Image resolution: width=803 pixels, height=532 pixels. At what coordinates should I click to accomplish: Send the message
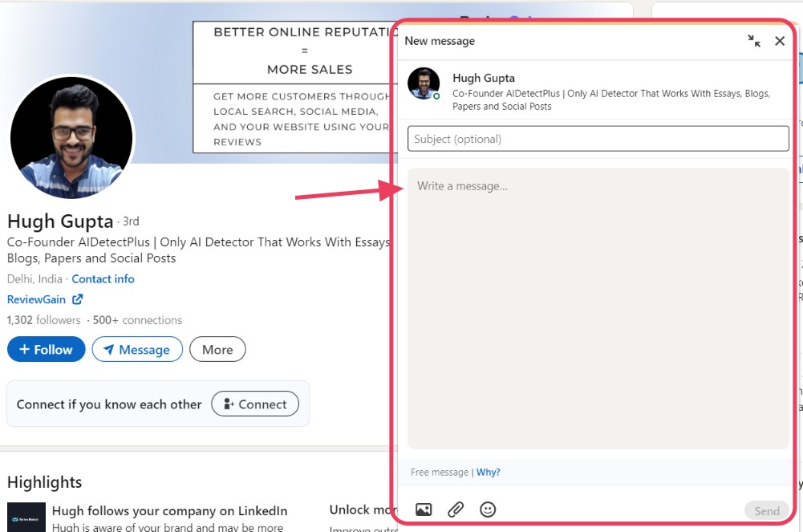(x=767, y=510)
